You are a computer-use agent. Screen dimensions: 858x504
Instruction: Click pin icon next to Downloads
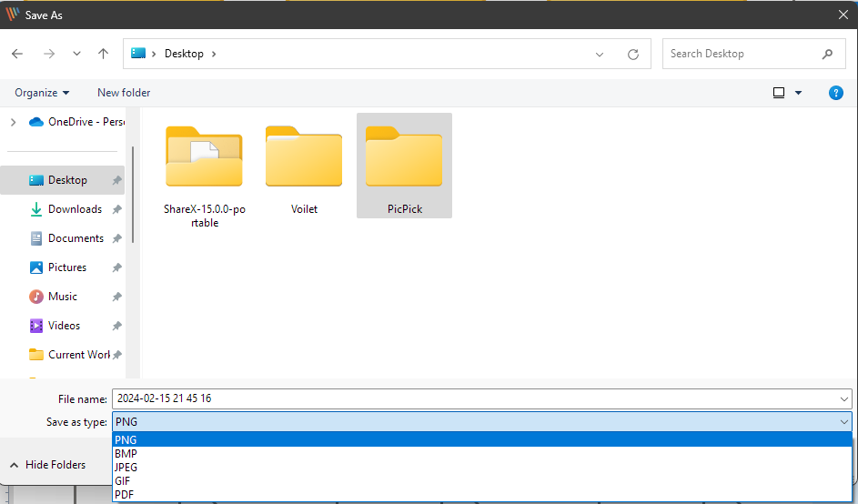tap(116, 209)
